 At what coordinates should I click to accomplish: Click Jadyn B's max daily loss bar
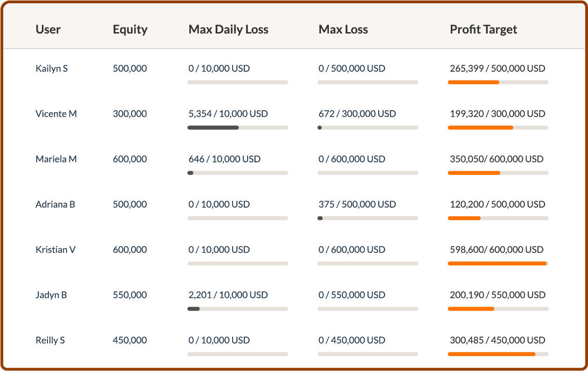click(237, 309)
